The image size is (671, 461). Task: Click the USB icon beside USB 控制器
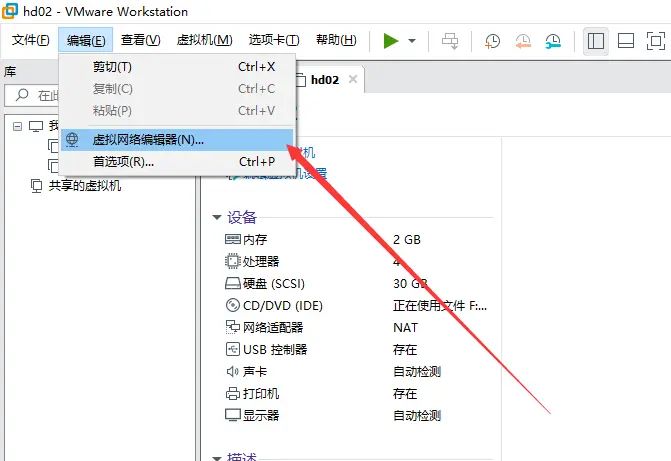point(233,349)
